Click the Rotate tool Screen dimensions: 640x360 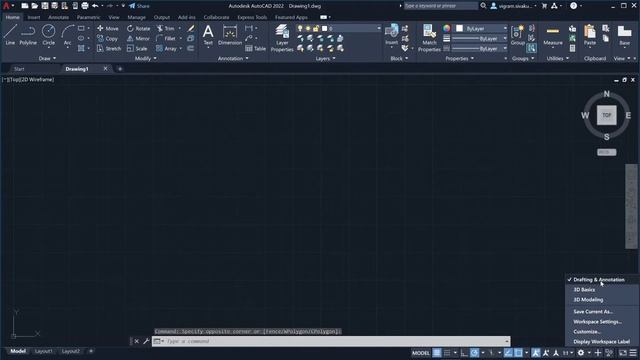(138, 29)
